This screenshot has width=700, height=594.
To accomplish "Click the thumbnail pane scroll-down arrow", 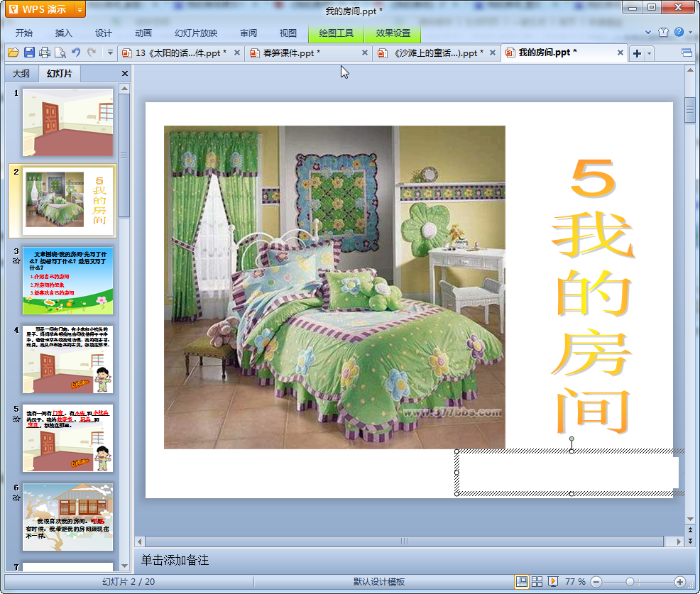I will (x=124, y=566).
